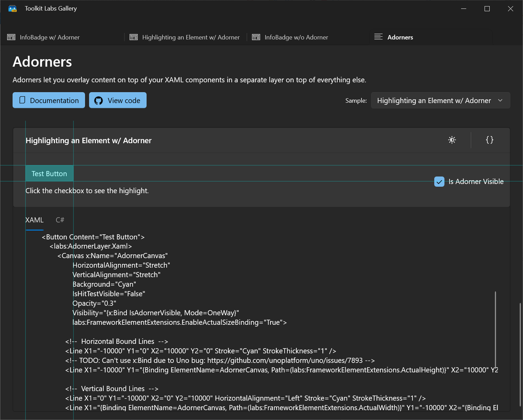Click the Documentation button
Image resolution: width=523 pixels, height=420 pixels.
click(49, 100)
